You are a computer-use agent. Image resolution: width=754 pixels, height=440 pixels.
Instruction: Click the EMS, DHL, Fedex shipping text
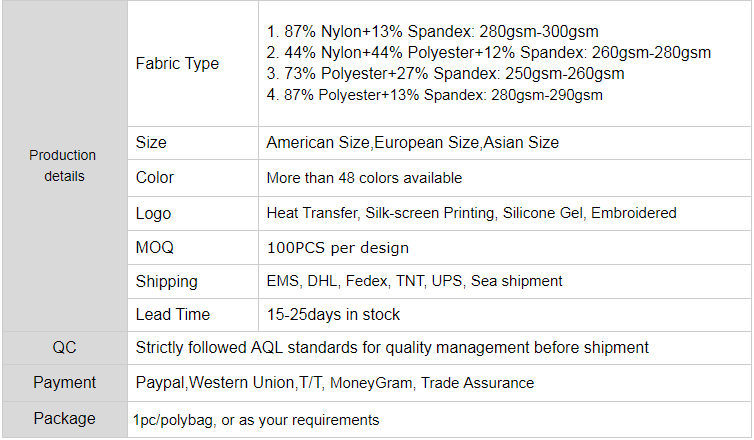tap(414, 281)
